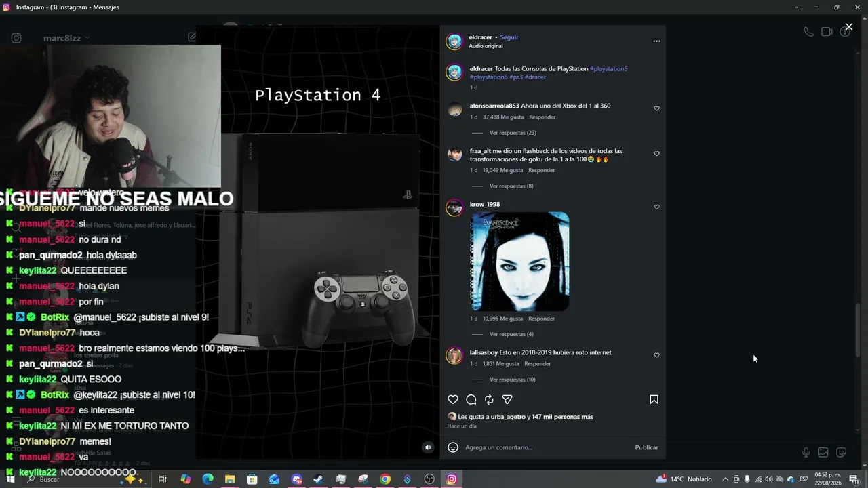
Task: Like the eldracer post with the heart icon
Action: pyautogui.click(x=453, y=400)
